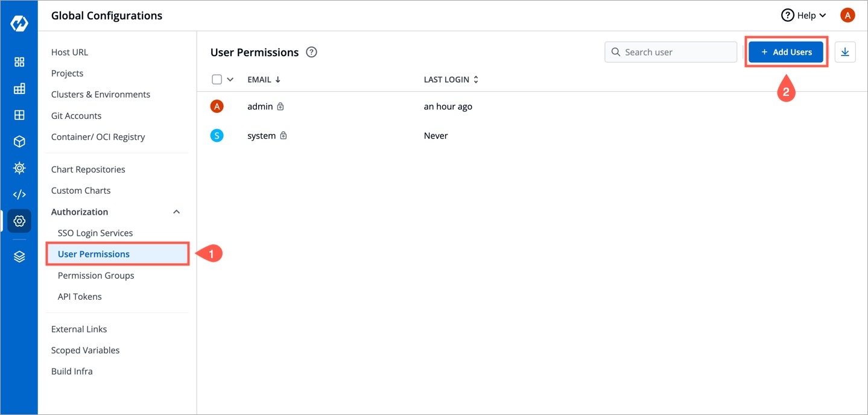The width and height of the screenshot is (868, 415).
Task: Open bulk selection dropdown arrow beside checkbox
Action: coord(230,80)
